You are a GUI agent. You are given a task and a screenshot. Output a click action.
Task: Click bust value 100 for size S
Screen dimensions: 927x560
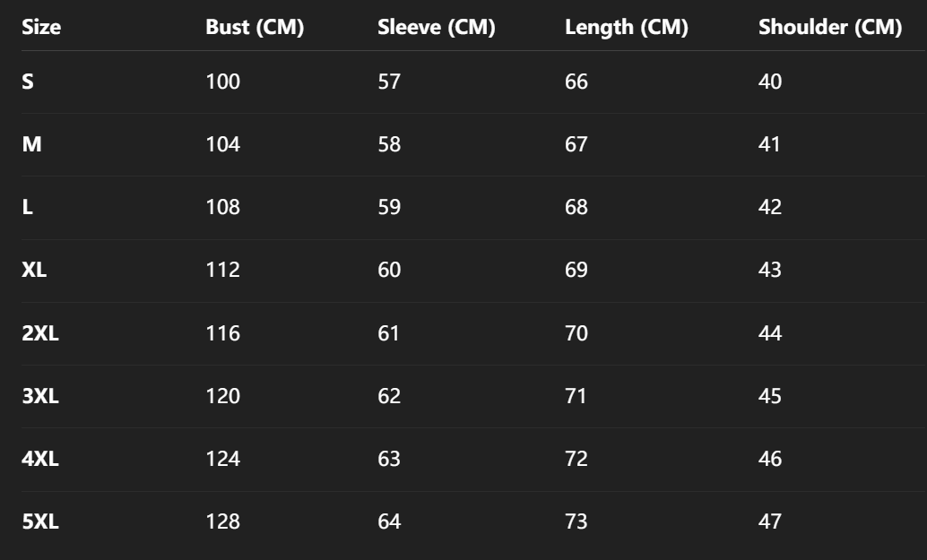[x=222, y=82]
